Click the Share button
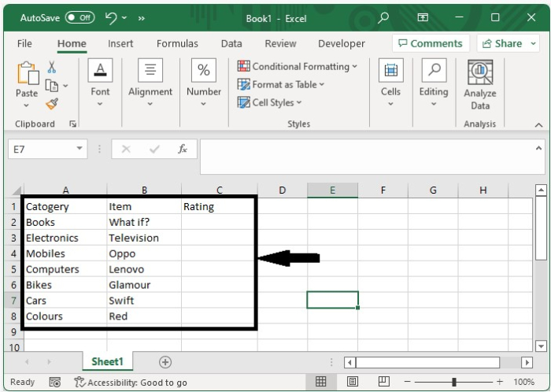Screen dimensions: 551x392 502,43
